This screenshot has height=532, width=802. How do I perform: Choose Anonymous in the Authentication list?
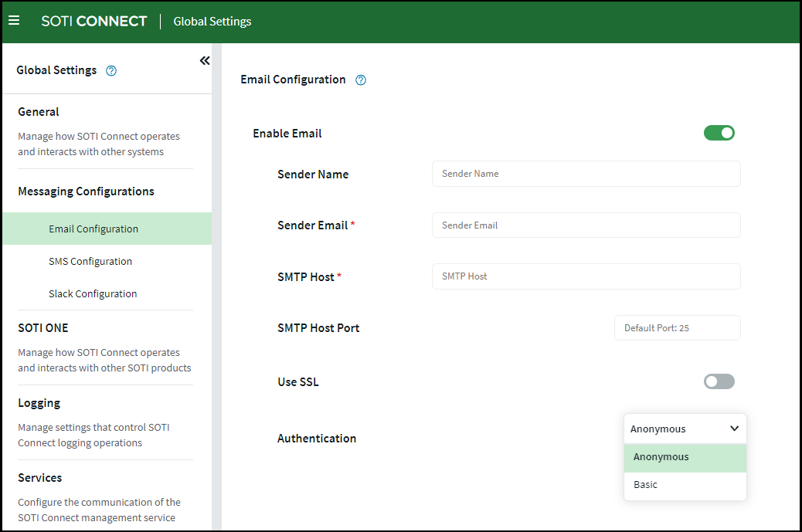[x=685, y=457]
